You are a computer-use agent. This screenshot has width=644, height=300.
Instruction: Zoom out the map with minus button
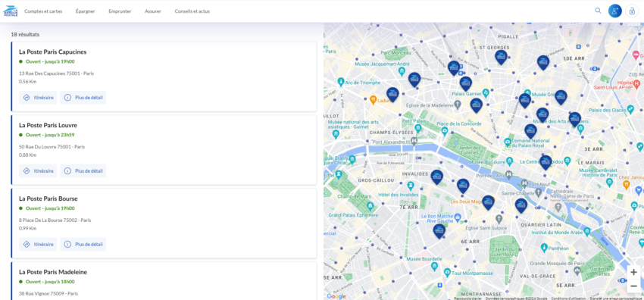click(x=633, y=286)
